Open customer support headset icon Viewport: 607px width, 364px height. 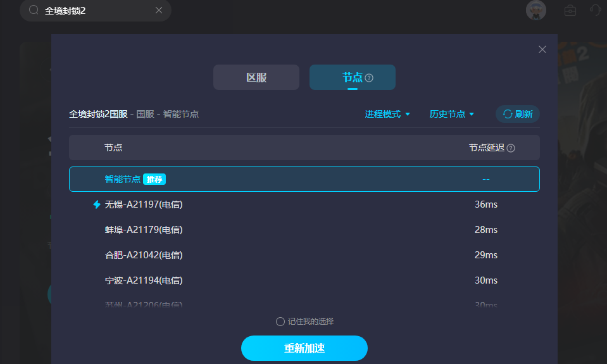[595, 9]
